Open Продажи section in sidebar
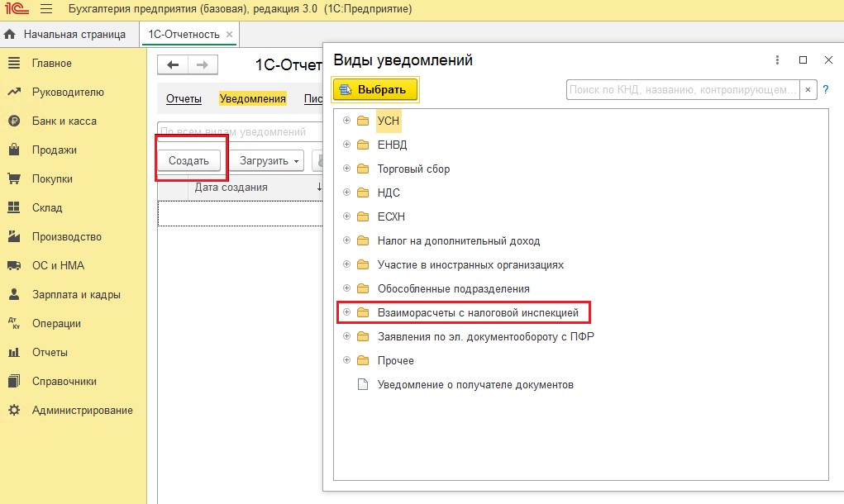This screenshot has height=504, width=844. pos(55,150)
